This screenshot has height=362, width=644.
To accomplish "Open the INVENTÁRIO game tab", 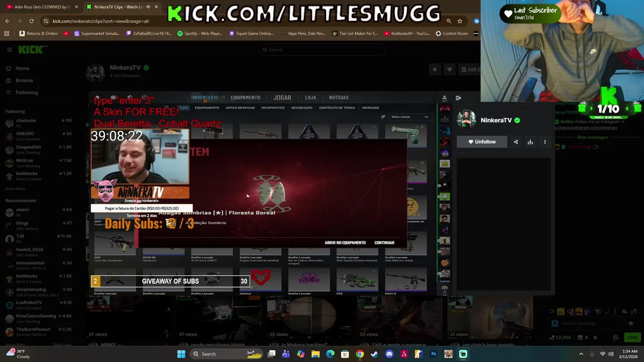I will [x=205, y=98].
